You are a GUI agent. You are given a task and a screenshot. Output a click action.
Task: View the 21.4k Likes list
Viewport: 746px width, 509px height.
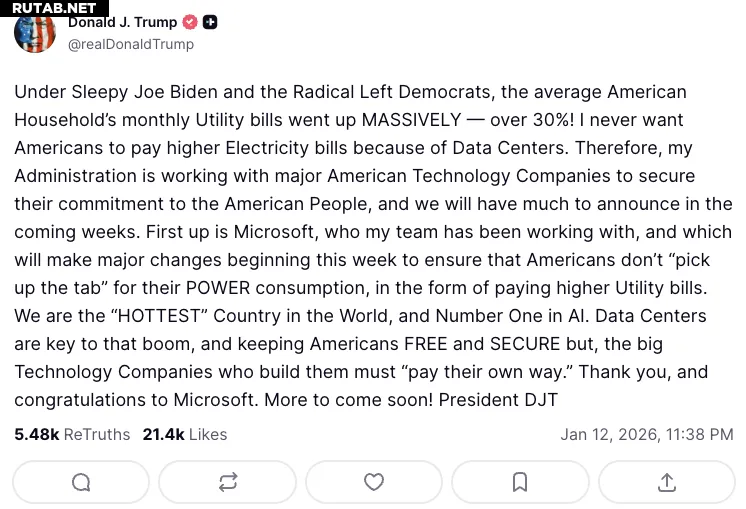coord(185,435)
